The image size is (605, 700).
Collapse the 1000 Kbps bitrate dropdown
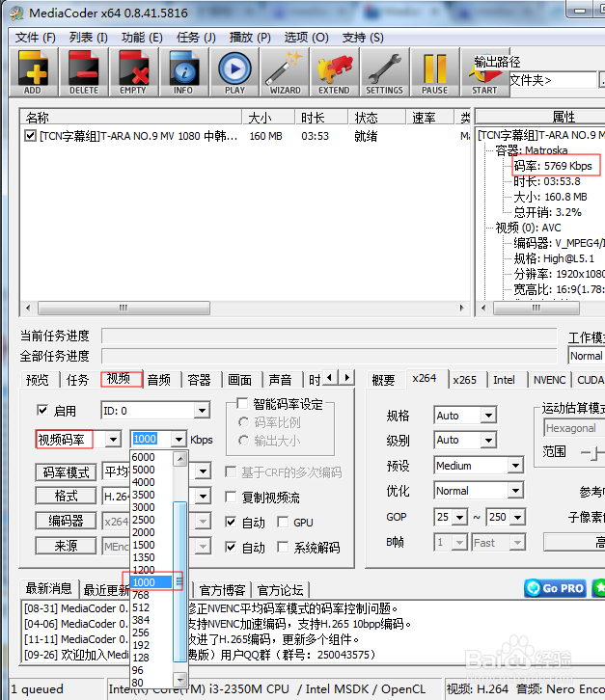click(179, 440)
